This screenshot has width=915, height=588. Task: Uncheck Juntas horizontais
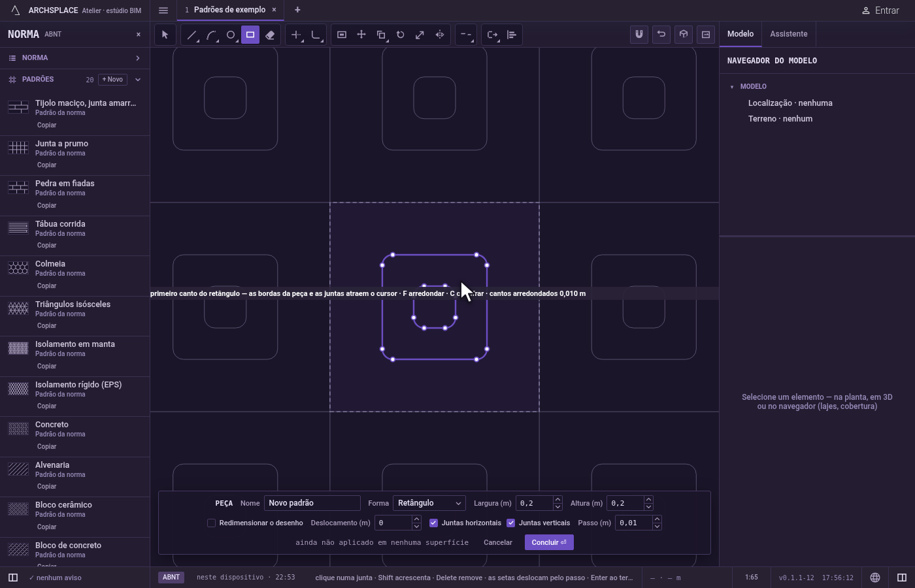point(433,523)
